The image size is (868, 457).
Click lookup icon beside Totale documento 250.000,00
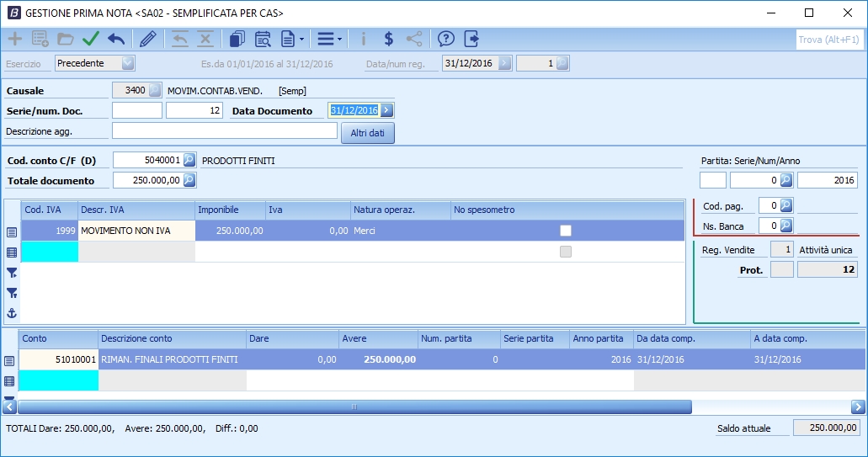(189, 180)
